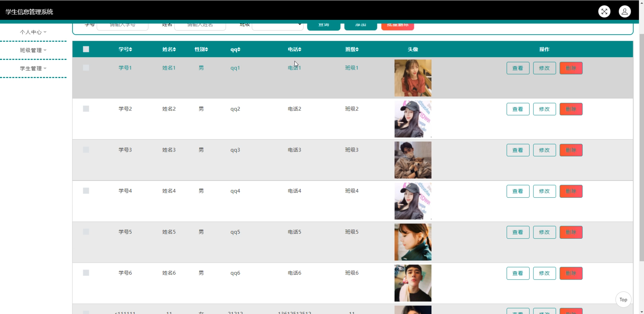644x314 pixels.
Task: Click 删除 button for 学号1
Action: tap(571, 68)
